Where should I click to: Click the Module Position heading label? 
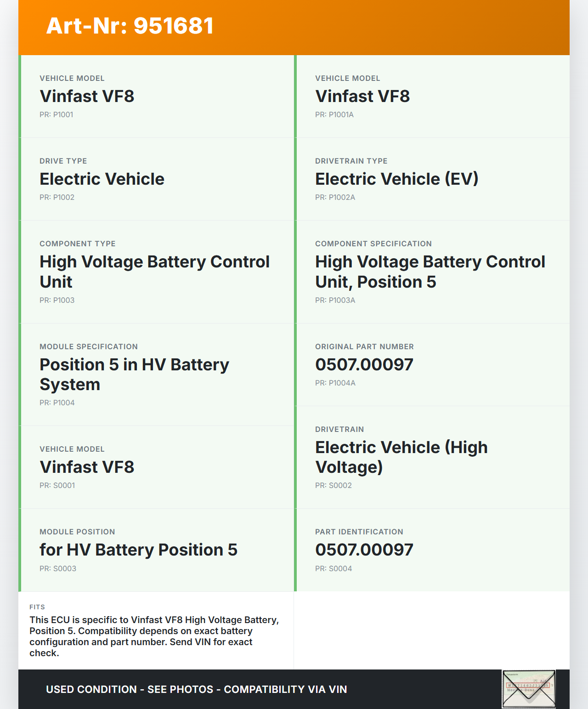pyautogui.click(x=77, y=532)
